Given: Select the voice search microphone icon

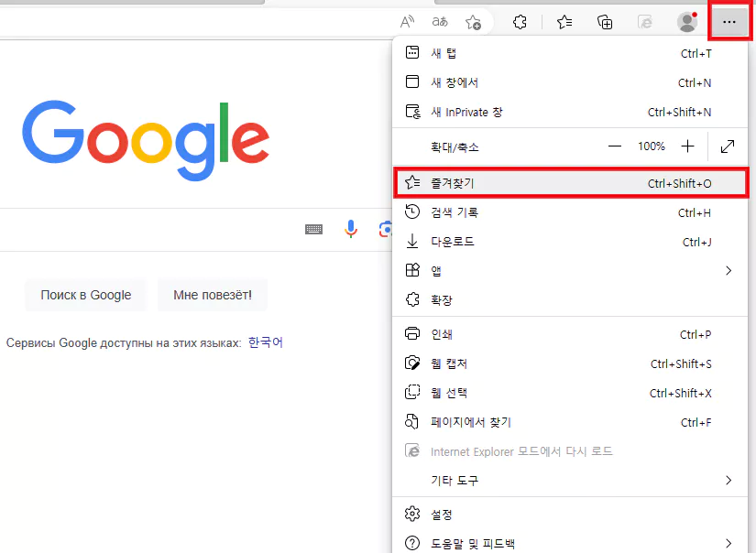Looking at the screenshot, I should [x=351, y=230].
